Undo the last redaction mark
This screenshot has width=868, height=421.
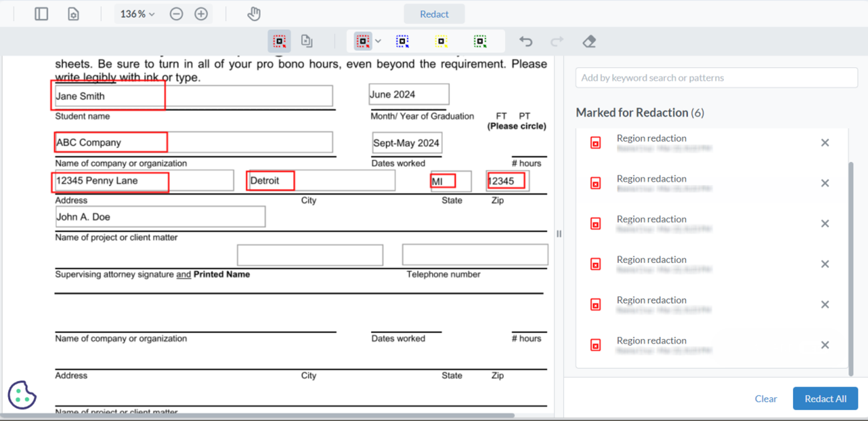pos(525,41)
